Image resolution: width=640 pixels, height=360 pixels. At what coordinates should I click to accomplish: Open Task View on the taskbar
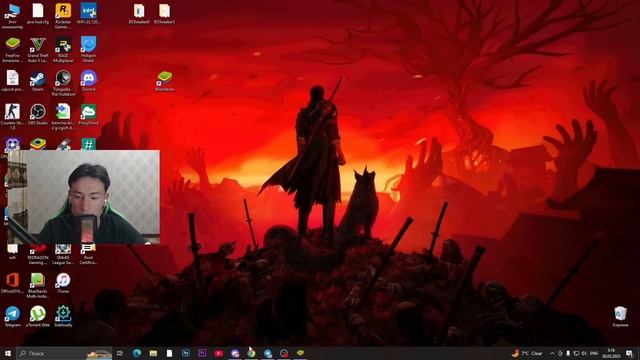click(x=120, y=353)
